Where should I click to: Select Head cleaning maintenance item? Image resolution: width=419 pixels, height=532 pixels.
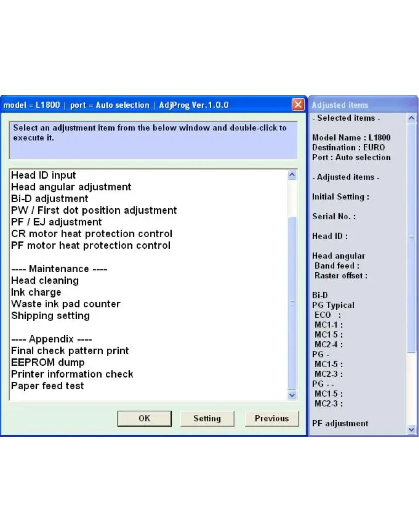click(45, 281)
